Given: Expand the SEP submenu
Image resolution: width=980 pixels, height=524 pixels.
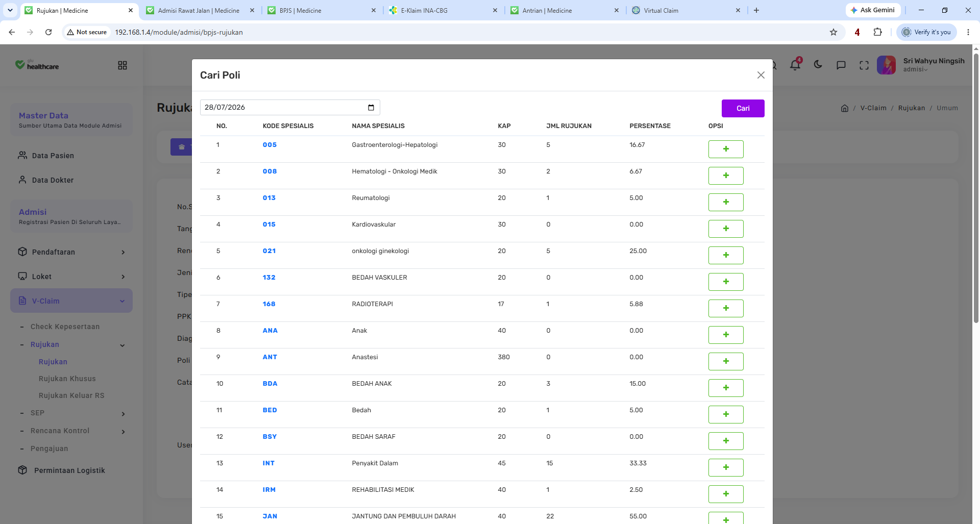Looking at the screenshot, I should coord(72,413).
